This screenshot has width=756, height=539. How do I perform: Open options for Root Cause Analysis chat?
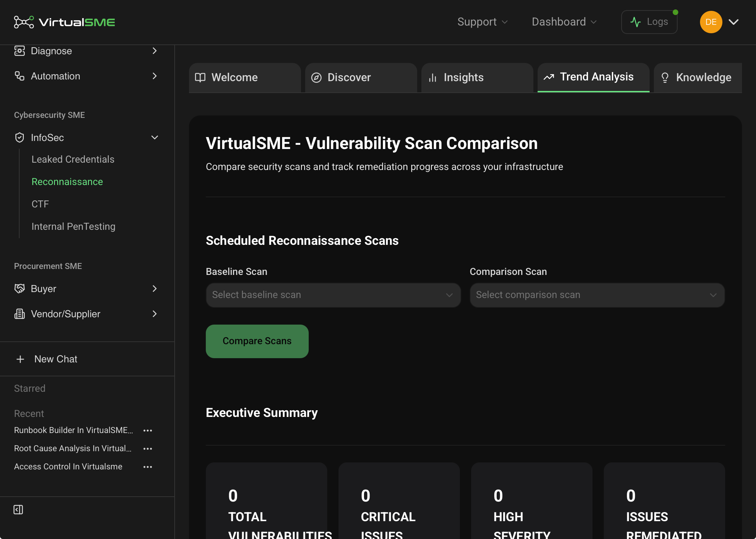[x=148, y=448]
